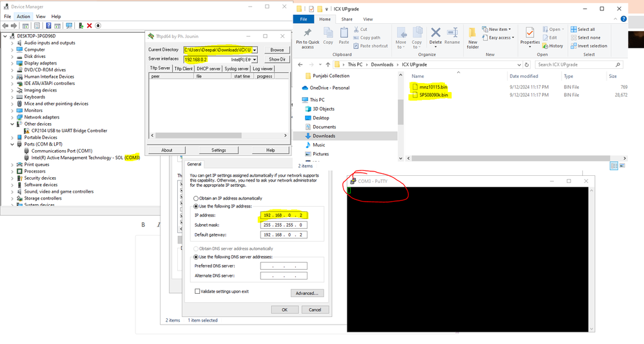
Task: Select Obtain an IP address automatically
Action: pyautogui.click(x=196, y=198)
